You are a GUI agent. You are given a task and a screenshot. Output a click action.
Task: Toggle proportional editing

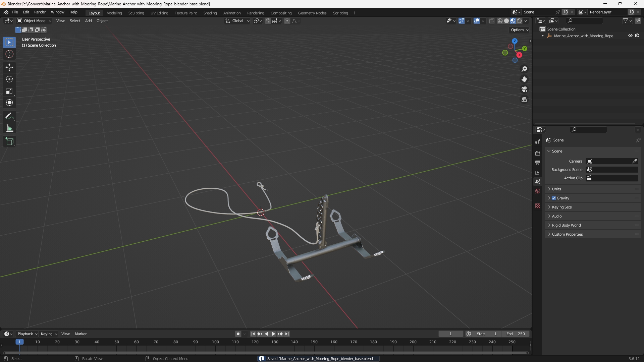[287, 21]
